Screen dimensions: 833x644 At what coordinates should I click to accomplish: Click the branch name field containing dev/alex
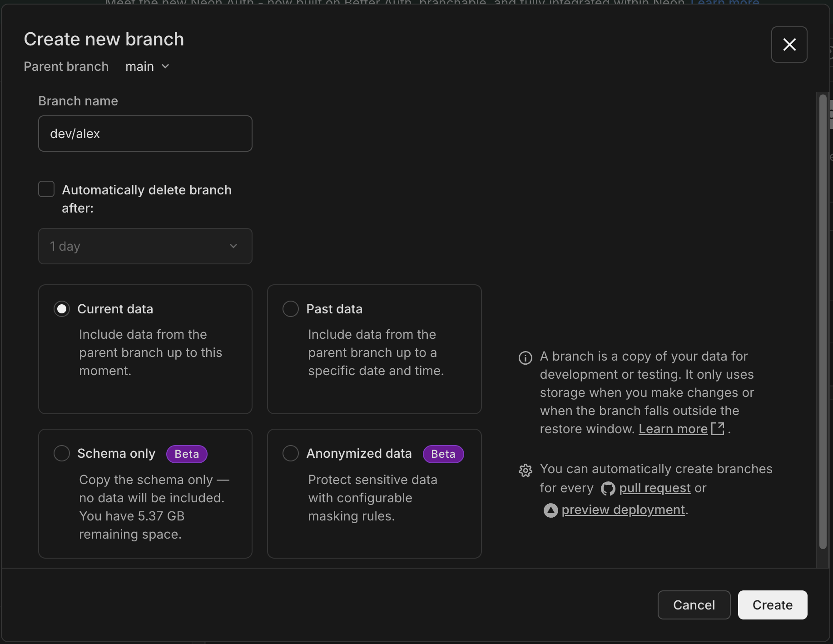145,133
